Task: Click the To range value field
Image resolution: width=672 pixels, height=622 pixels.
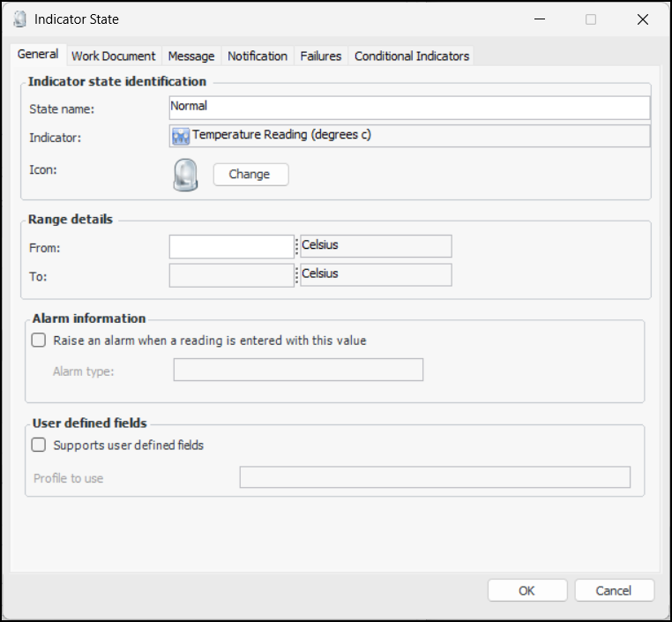Action: [231, 275]
